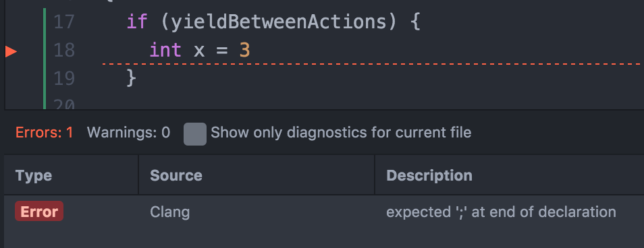This screenshot has width=644, height=248.
Task: Click the closing brace on line 19
Action: 131,78
